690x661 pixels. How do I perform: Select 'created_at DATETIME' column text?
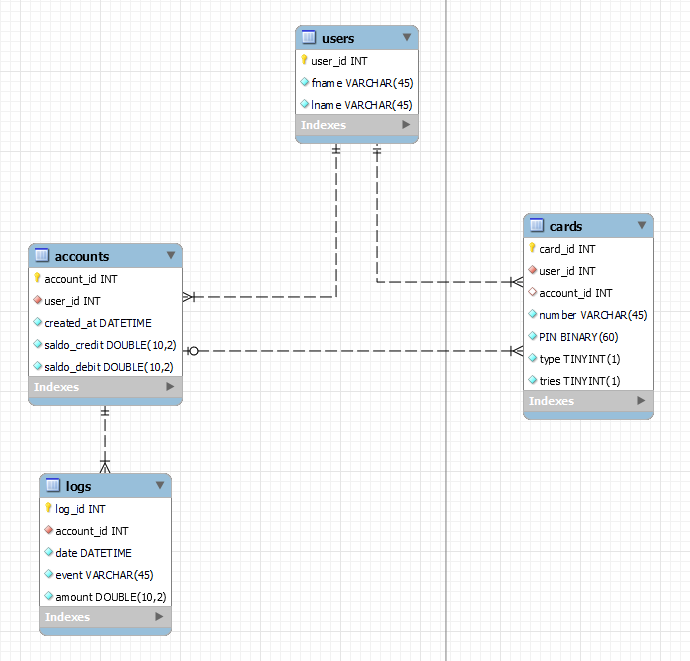click(x=98, y=323)
